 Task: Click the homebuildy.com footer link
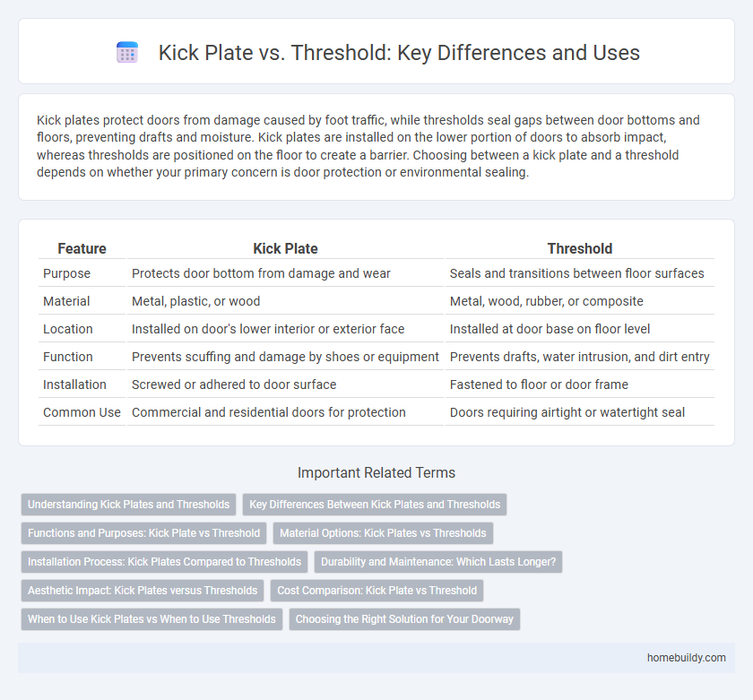(686, 657)
